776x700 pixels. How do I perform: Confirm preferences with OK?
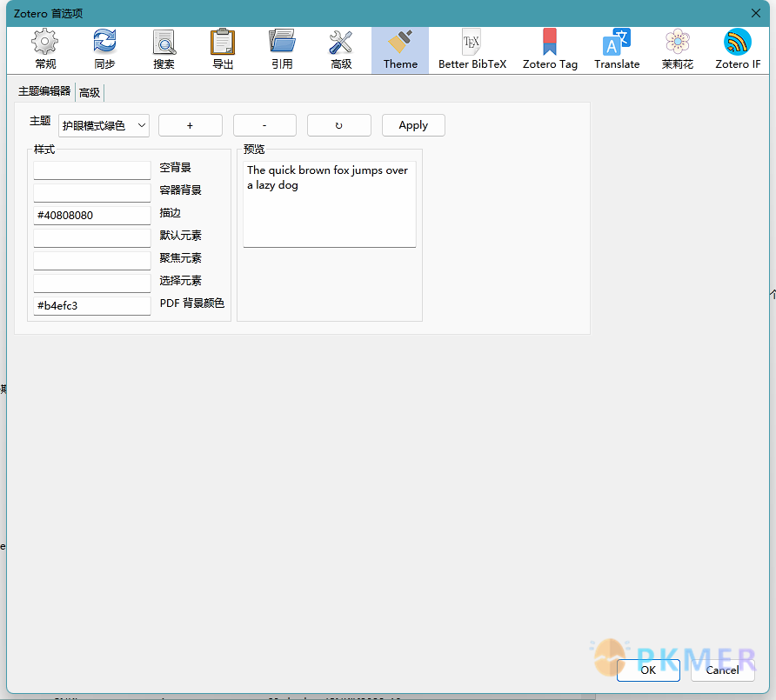pyautogui.click(x=648, y=670)
